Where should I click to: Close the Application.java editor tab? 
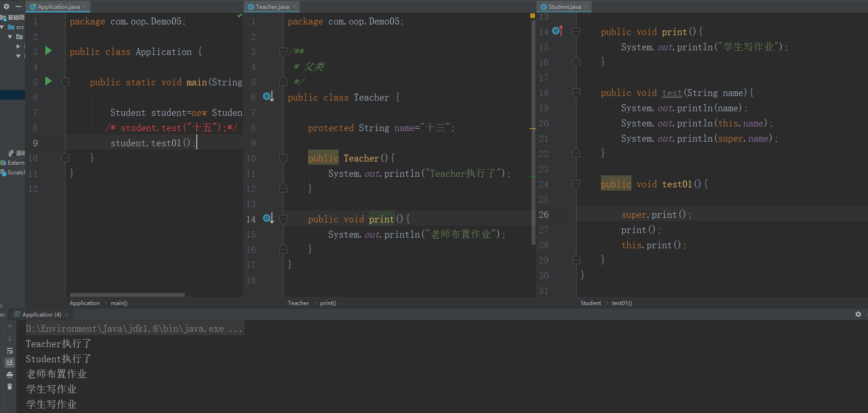tap(85, 6)
